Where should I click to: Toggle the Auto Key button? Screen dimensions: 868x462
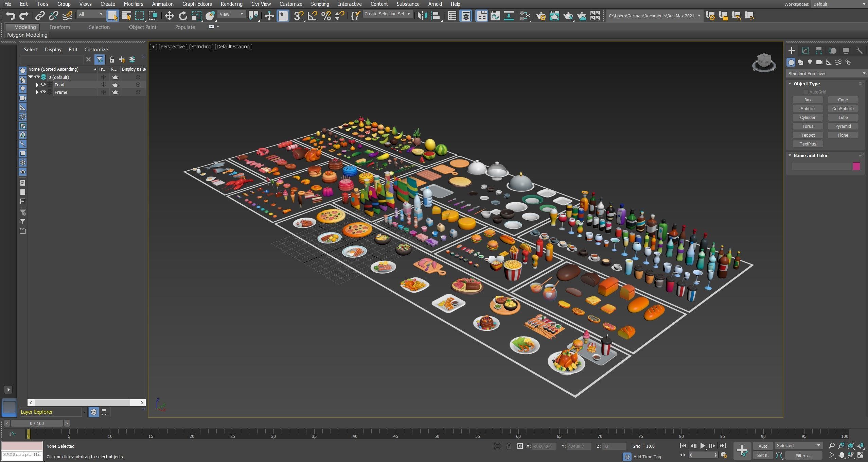pos(763,446)
